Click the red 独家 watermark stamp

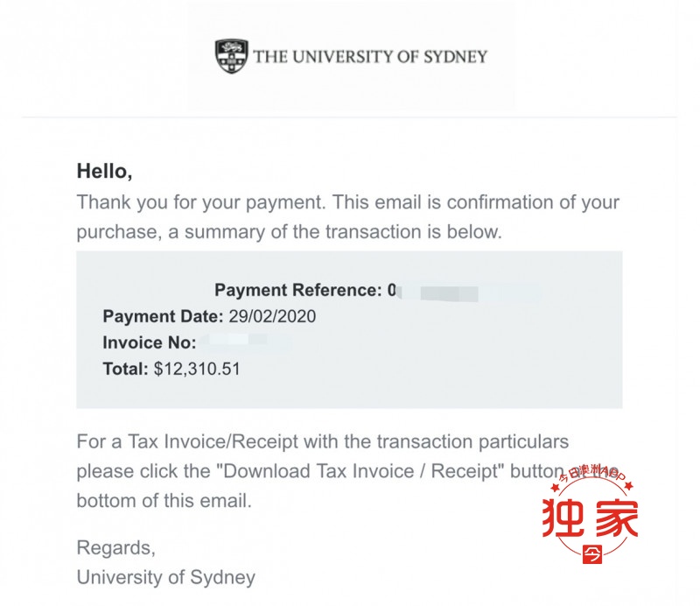coord(590,515)
